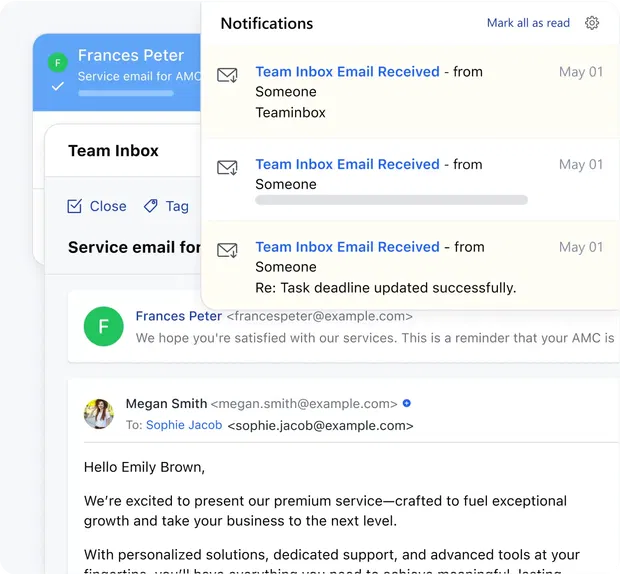620x574 pixels.
Task: Click Megan Smith's profile photo
Action: 99,414
